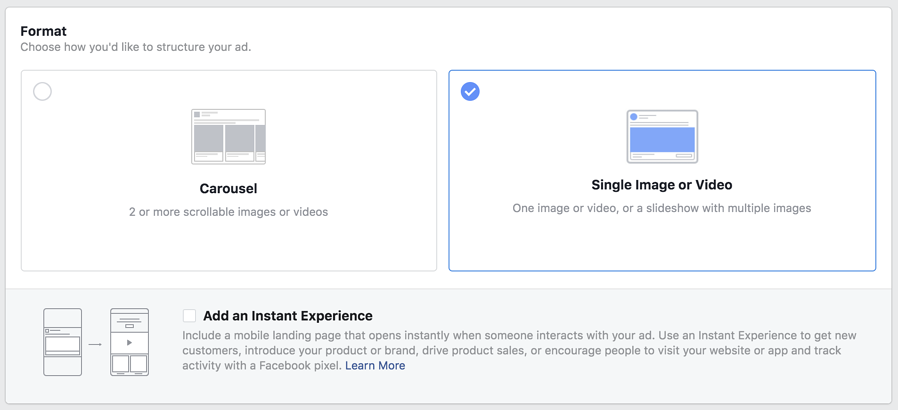Click the "One image or video" slideshow description
Screen dimensions: 898x410
[x=662, y=208]
